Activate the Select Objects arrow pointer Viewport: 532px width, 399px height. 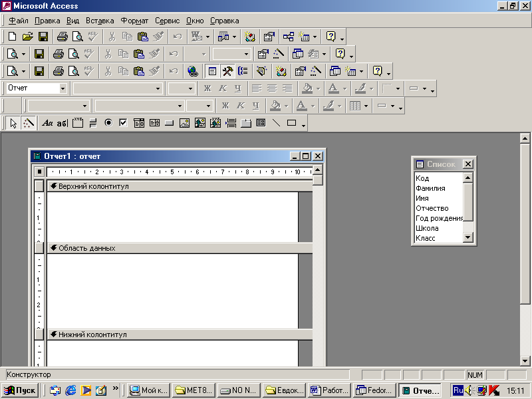13,123
